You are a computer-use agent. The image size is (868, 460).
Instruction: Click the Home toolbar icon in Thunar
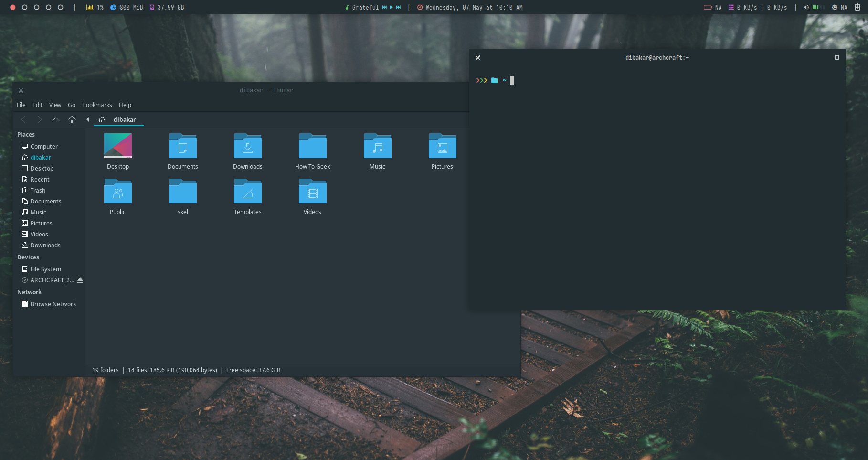pos(72,119)
